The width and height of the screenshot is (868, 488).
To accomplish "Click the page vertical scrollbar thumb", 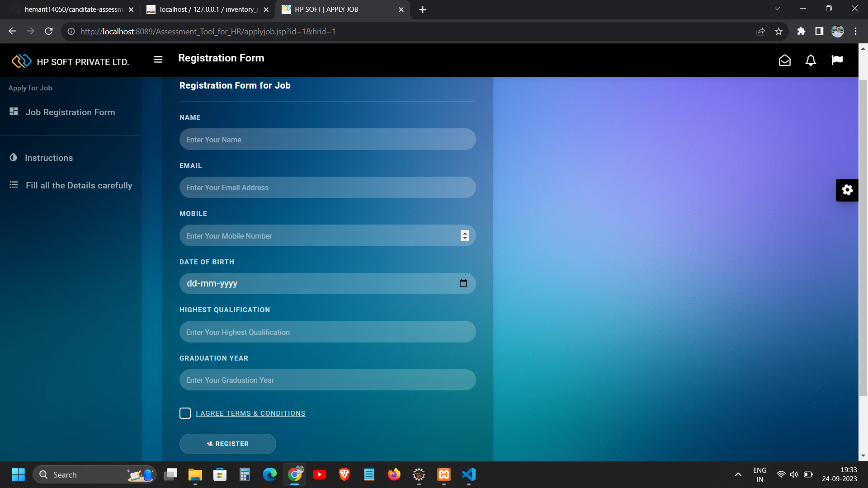I will tap(863, 237).
